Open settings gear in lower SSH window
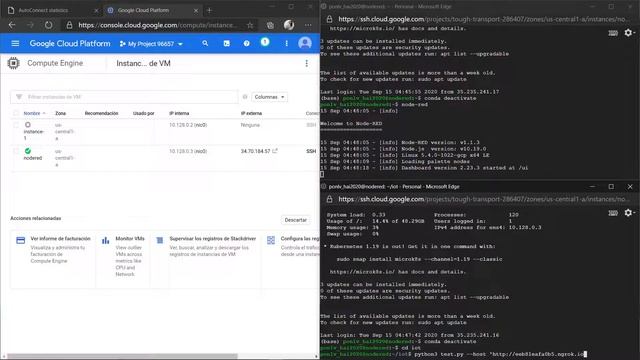Image resolution: width=640 pixels, height=360 pixels. [x=629, y=213]
